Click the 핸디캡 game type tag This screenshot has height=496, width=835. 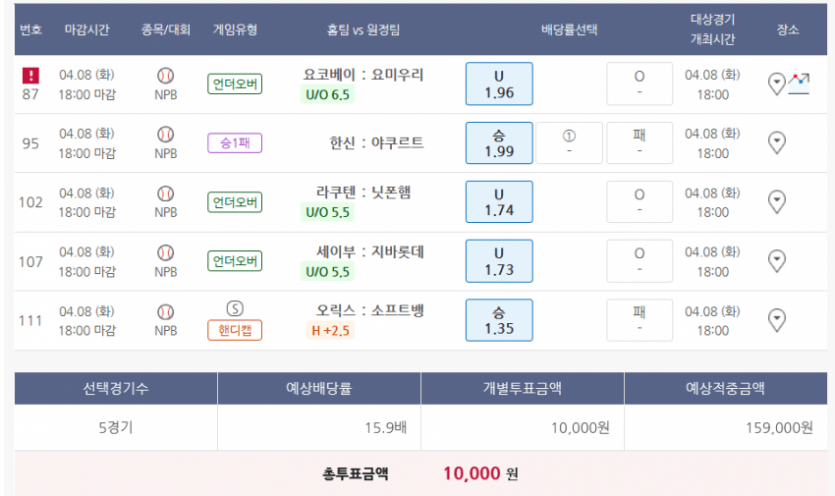pos(235,330)
